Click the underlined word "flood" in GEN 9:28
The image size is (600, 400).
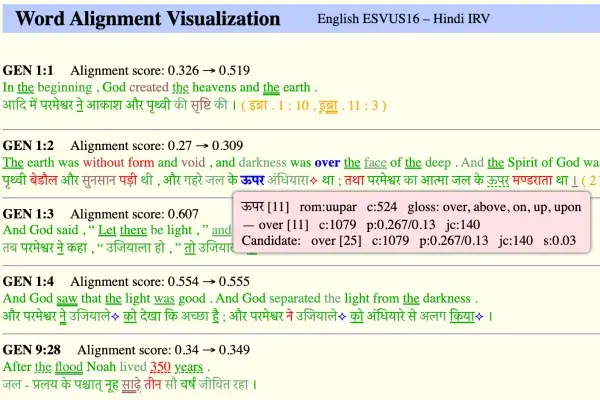click(x=69, y=367)
